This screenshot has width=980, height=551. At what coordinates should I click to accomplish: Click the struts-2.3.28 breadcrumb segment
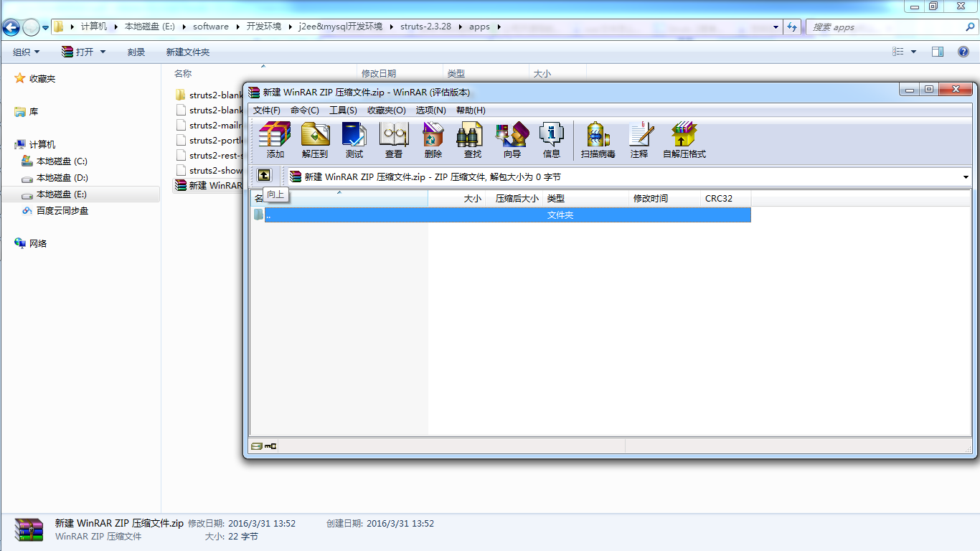click(425, 27)
